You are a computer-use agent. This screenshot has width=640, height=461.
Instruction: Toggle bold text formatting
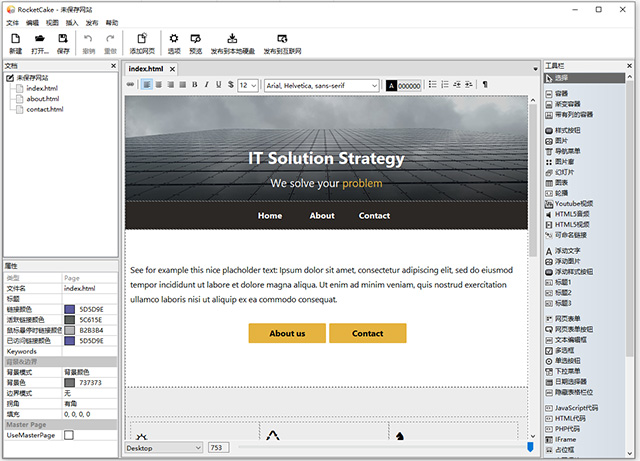194,85
